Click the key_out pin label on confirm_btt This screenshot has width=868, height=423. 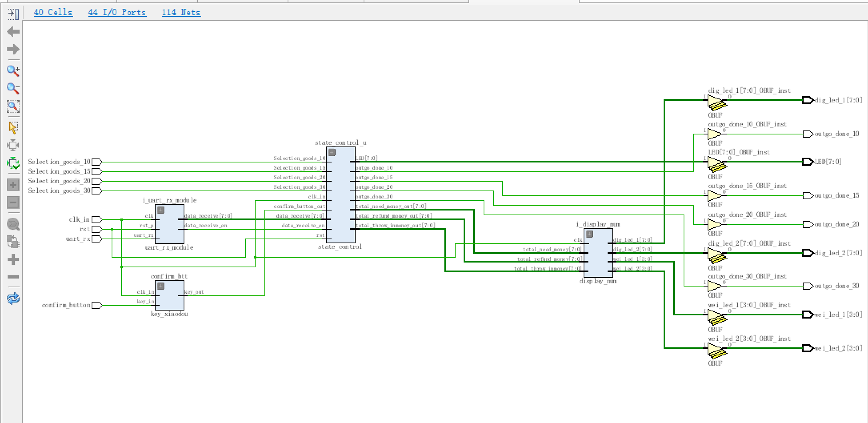point(194,292)
